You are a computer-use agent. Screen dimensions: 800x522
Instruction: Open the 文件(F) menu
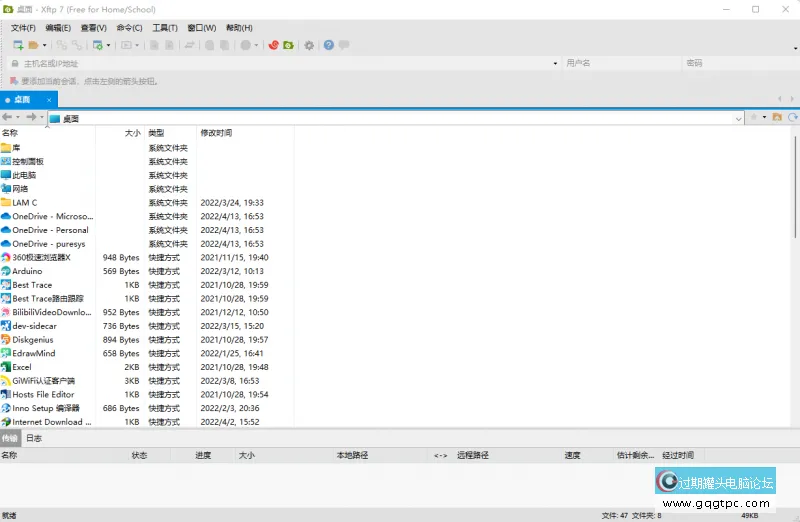(23, 28)
